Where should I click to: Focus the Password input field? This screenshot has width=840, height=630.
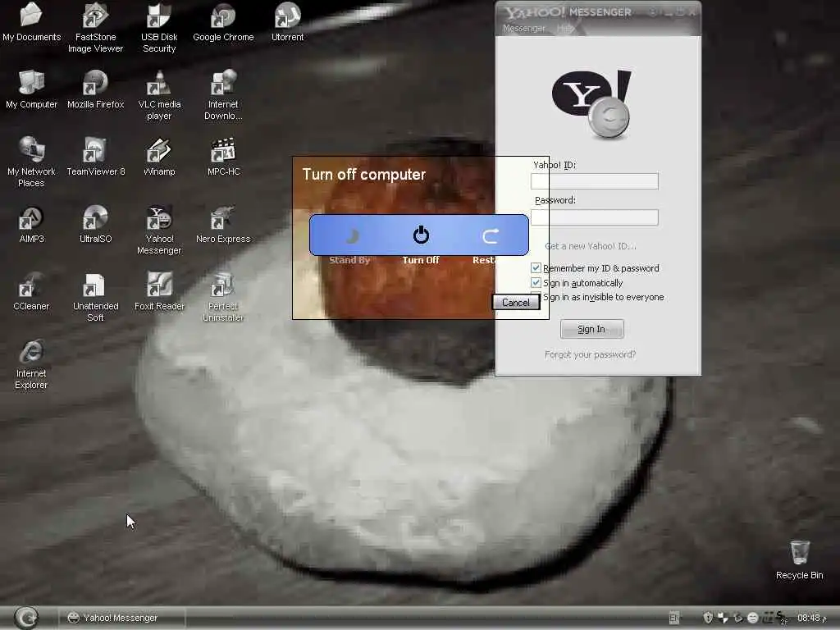click(595, 217)
